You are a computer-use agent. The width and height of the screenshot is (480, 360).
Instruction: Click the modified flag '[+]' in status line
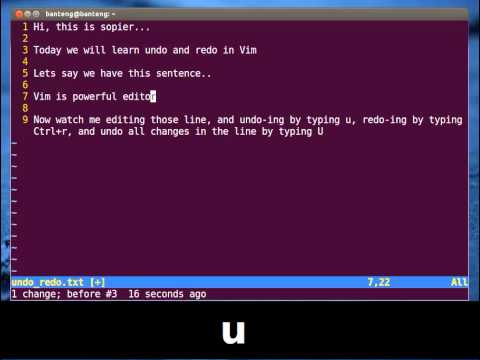pos(98,282)
